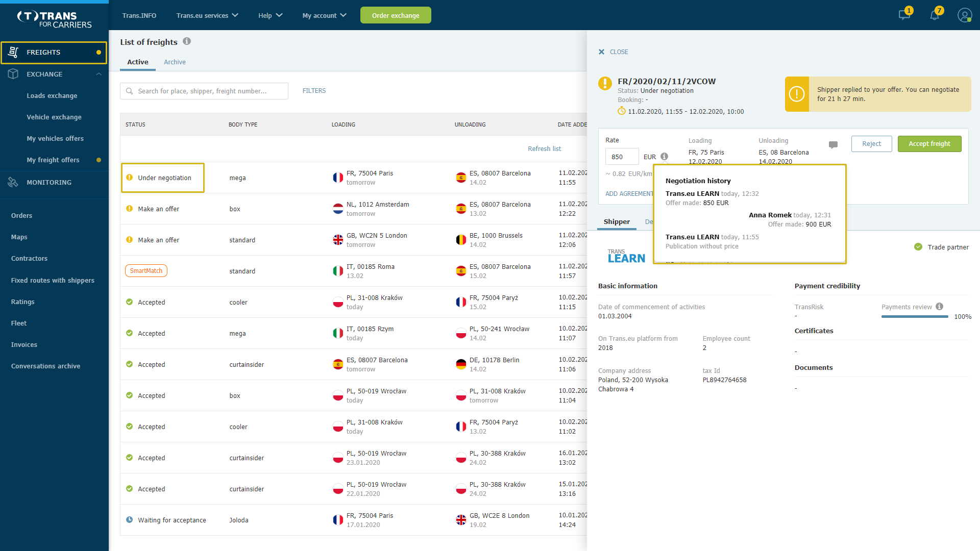Viewport: 980px width, 551px height.
Task: Click the Italy flag in Roma row
Action: tap(338, 271)
